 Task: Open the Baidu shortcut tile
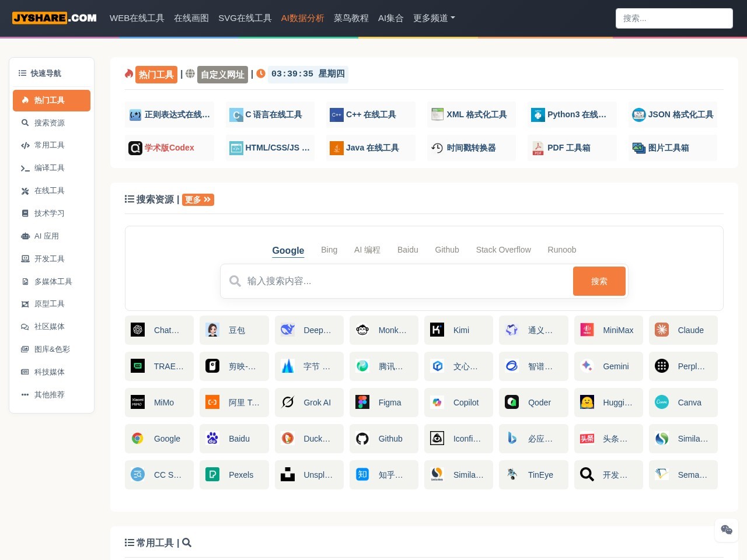(234, 439)
